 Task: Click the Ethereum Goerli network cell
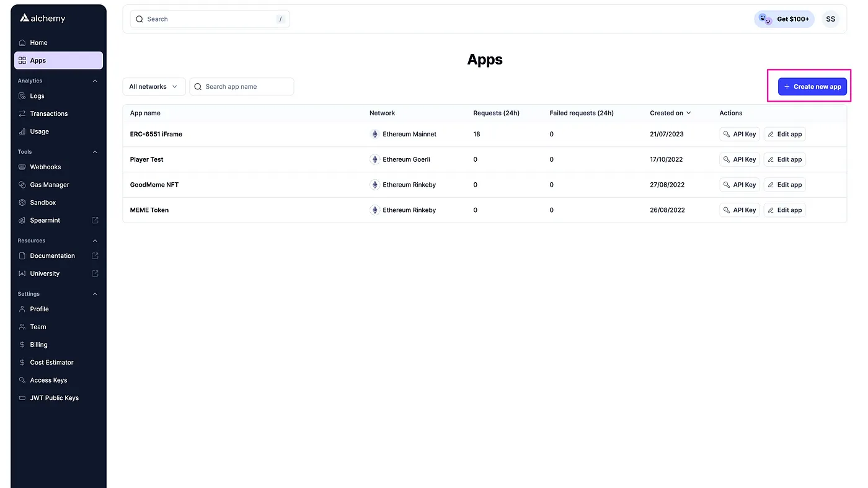(400, 159)
